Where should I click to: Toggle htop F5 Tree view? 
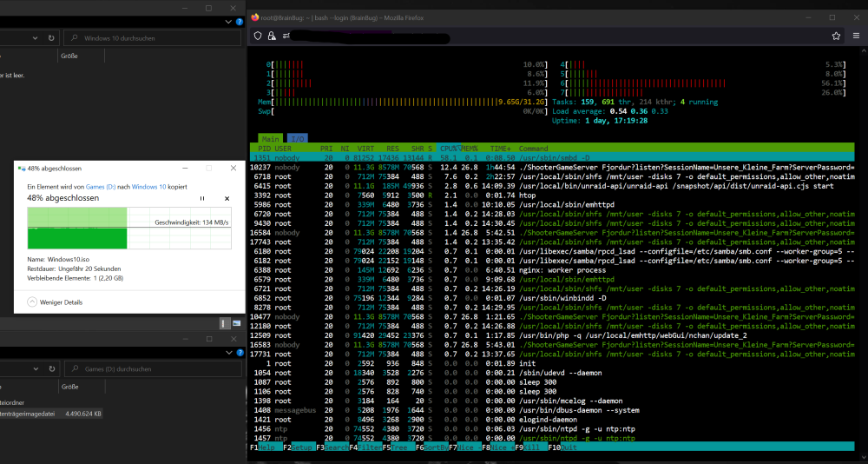pos(399,447)
